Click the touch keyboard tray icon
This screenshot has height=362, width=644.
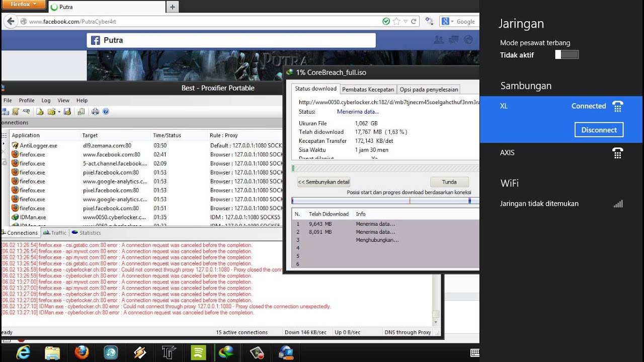pos(474,353)
